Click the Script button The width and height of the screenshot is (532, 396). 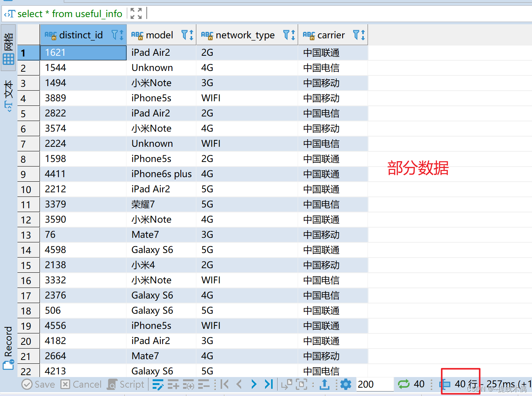click(x=126, y=384)
